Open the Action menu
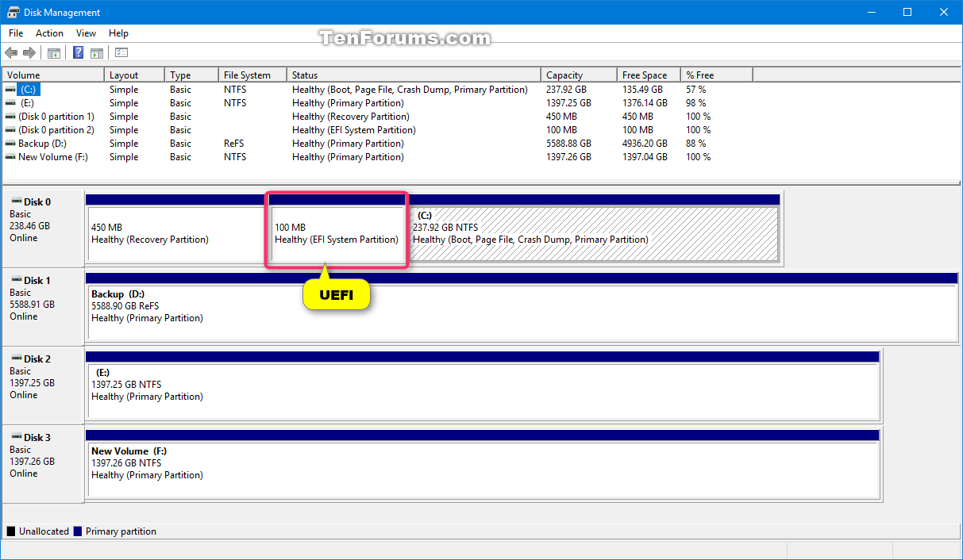Screen dimensions: 963x560 49,33
